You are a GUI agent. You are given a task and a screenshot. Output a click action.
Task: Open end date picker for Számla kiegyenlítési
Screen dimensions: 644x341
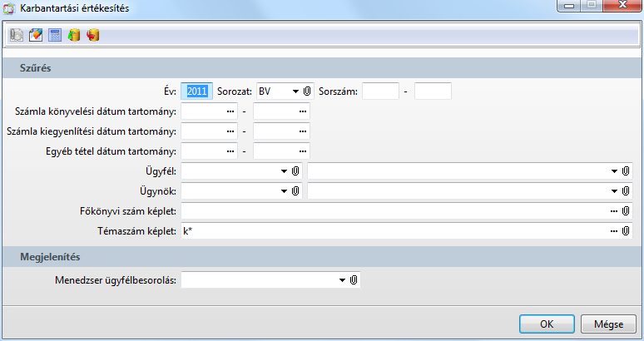pyautogui.click(x=303, y=131)
